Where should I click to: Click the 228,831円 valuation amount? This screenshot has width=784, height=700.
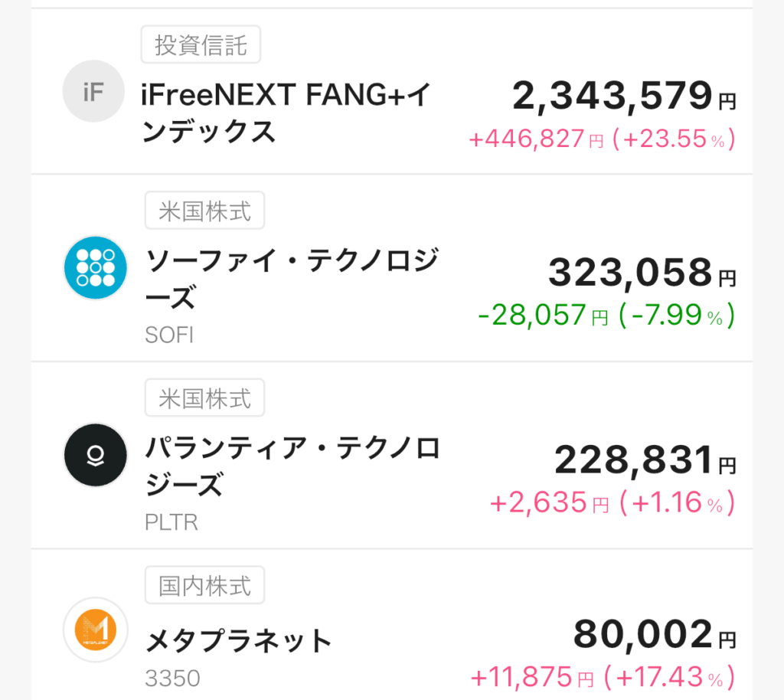644,460
